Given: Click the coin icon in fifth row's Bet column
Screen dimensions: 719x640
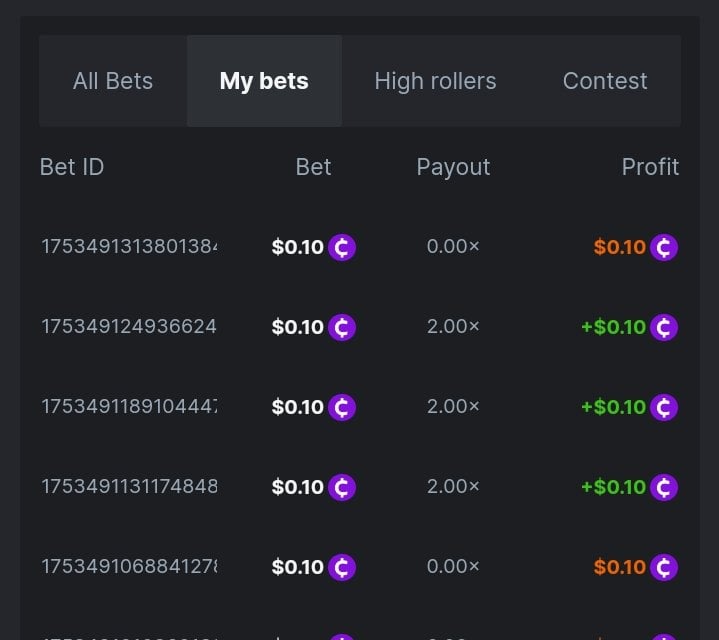Looking at the screenshot, I should click(342, 567).
